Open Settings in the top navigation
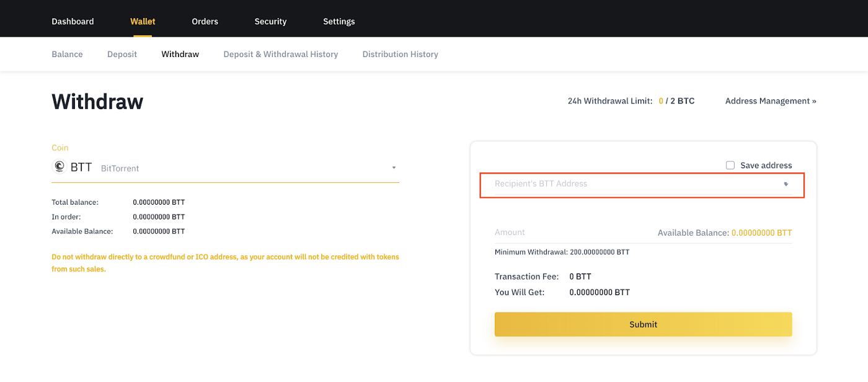Screen dimensions: 868x382 tap(339, 21)
